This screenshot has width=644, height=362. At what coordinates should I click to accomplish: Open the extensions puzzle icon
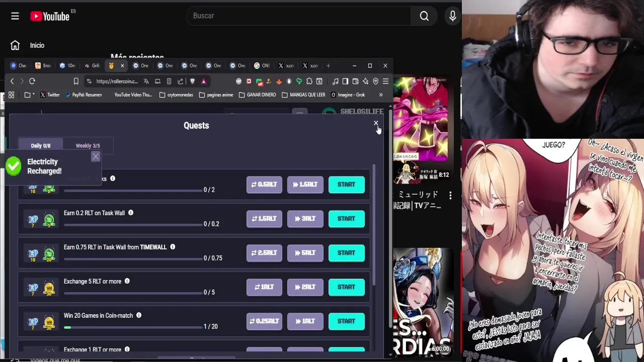tap(309, 81)
